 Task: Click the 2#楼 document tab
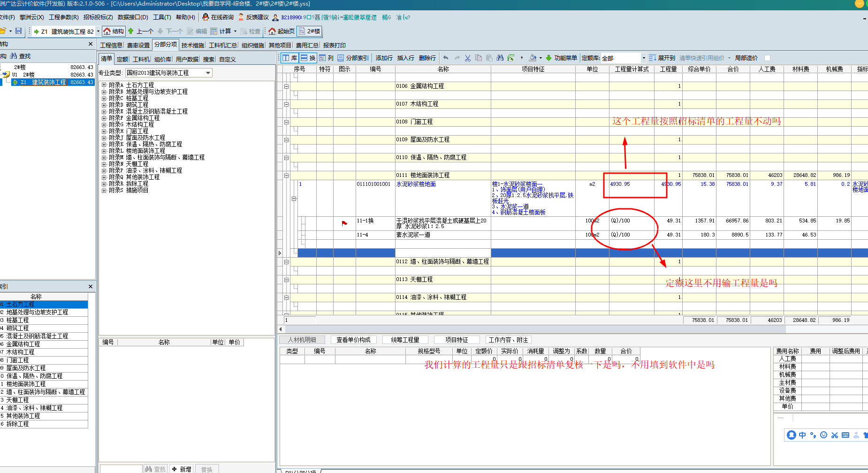pyautogui.click(x=310, y=31)
